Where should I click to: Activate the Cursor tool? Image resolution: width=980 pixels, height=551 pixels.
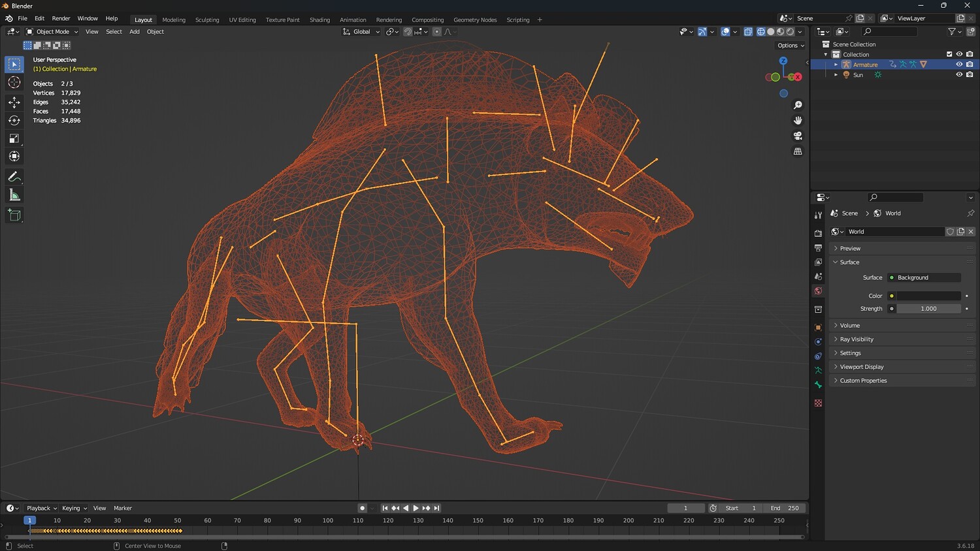click(14, 82)
